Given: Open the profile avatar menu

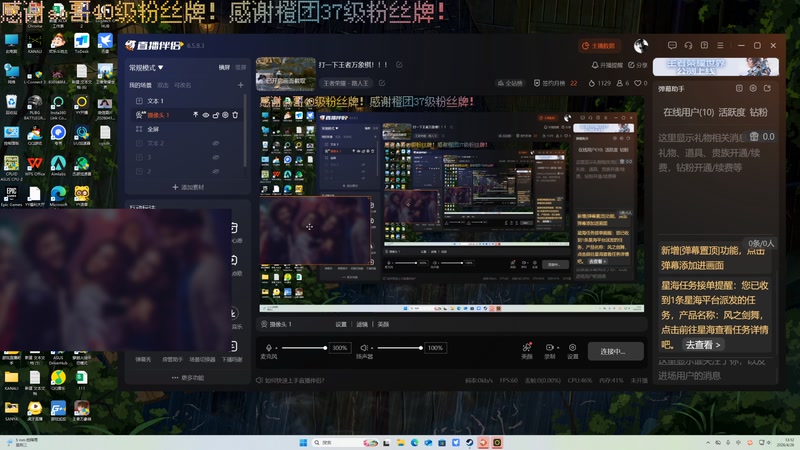Looking at the screenshot, I should coord(641,46).
